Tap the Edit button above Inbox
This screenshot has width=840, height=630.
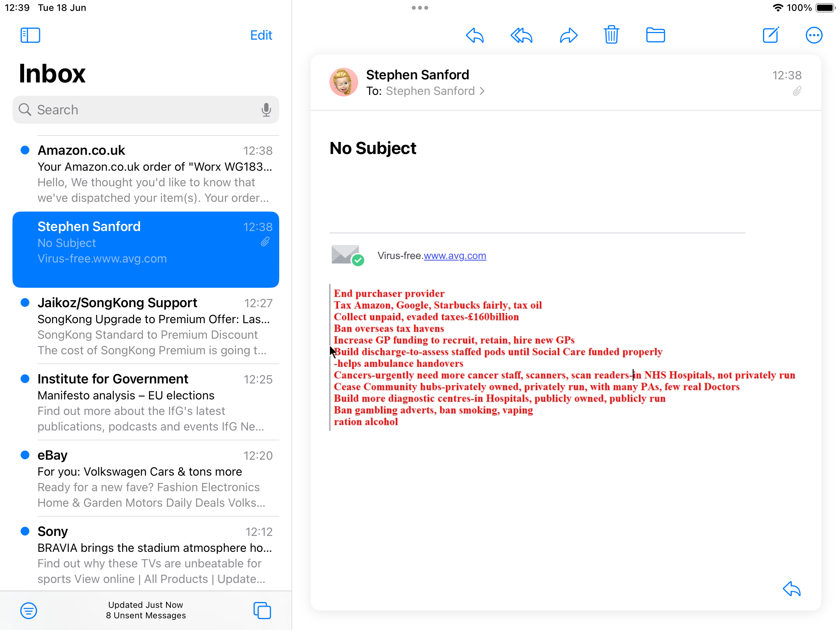261,35
